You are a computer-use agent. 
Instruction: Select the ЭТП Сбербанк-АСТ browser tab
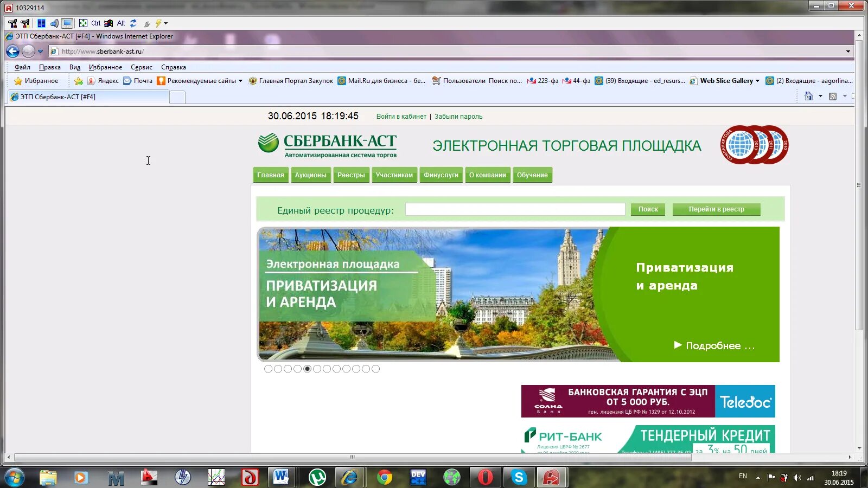[x=87, y=97]
